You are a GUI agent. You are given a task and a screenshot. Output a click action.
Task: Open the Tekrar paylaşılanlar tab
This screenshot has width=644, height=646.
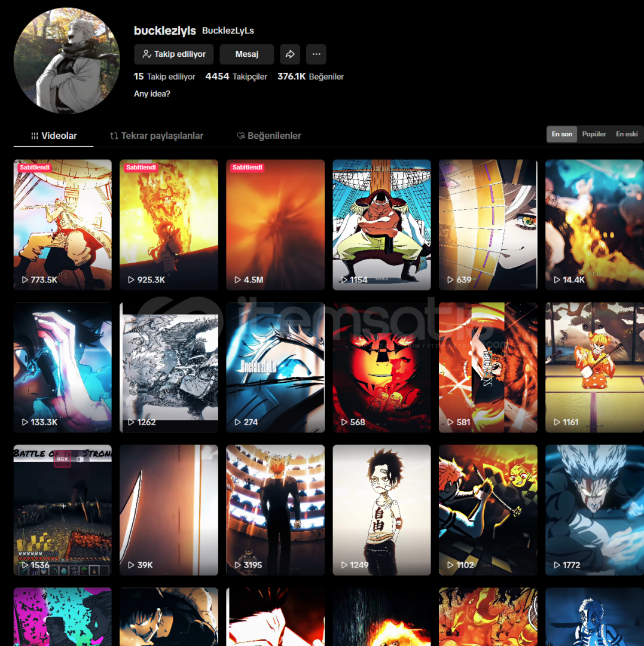click(x=157, y=136)
